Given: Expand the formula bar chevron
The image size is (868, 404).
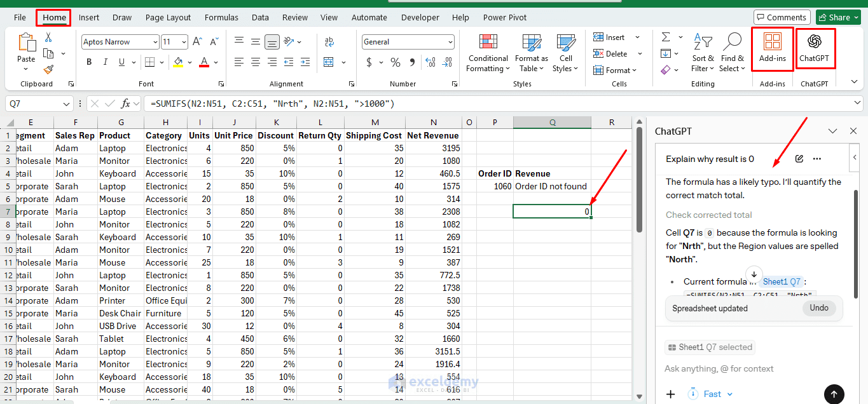Looking at the screenshot, I should coord(857,104).
